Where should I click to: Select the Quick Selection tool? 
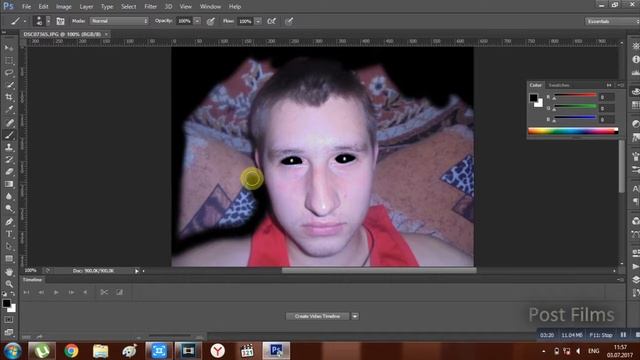point(9,85)
